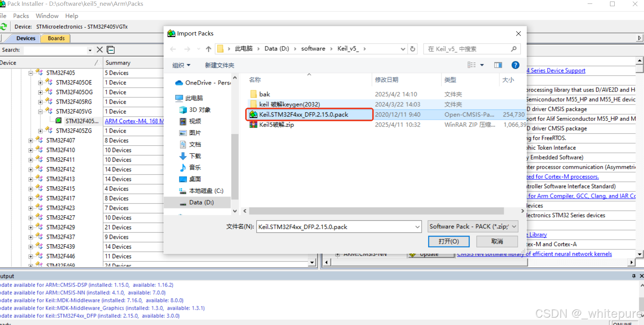
Task: Open the search history dropdown arrow
Action: pyautogui.click(x=90, y=50)
